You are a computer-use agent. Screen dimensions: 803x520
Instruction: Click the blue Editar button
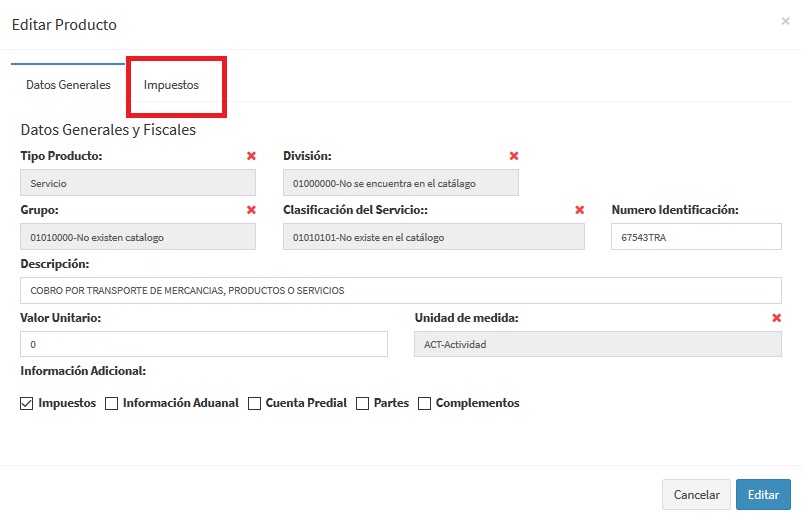coord(763,495)
